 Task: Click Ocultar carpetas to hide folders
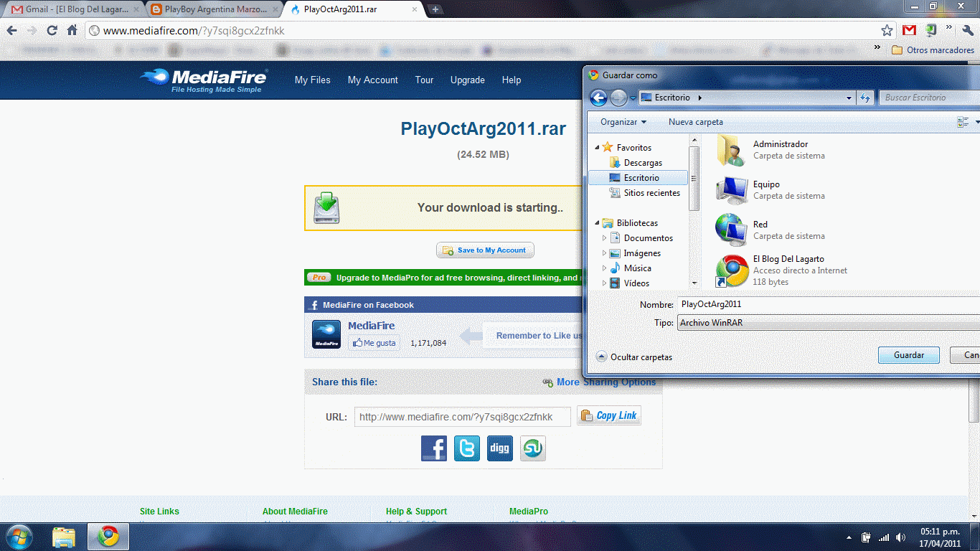click(634, 357)
